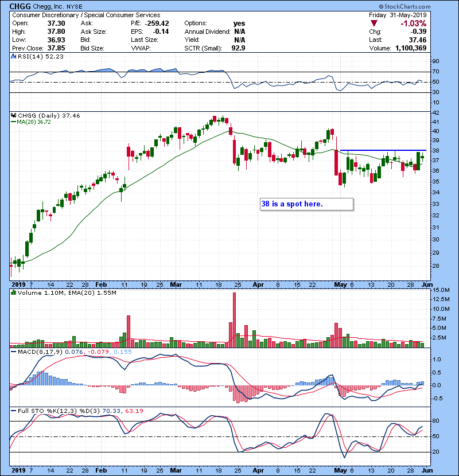Click the 90 RSI axis label

pyautogui.click(x=435, y=61)
